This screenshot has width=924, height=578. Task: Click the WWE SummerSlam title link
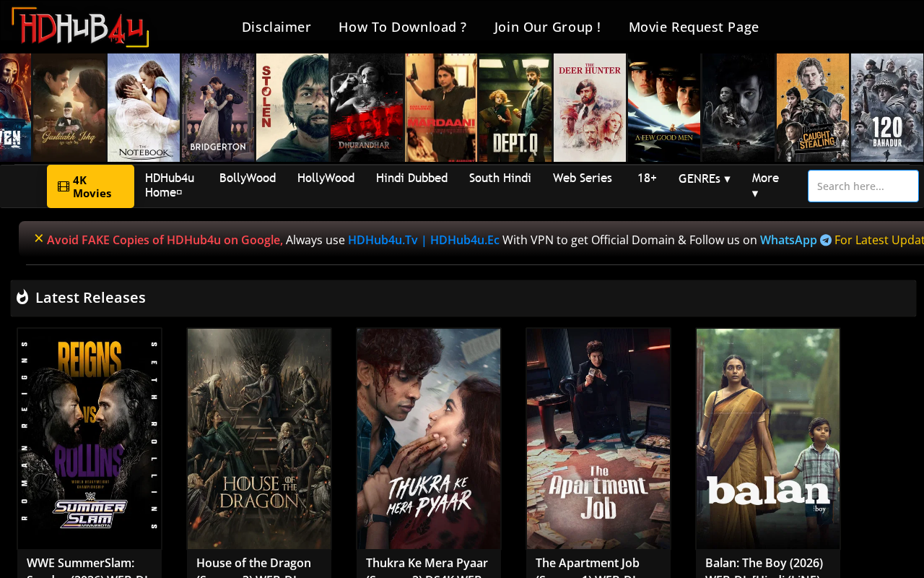coord(88,566)
